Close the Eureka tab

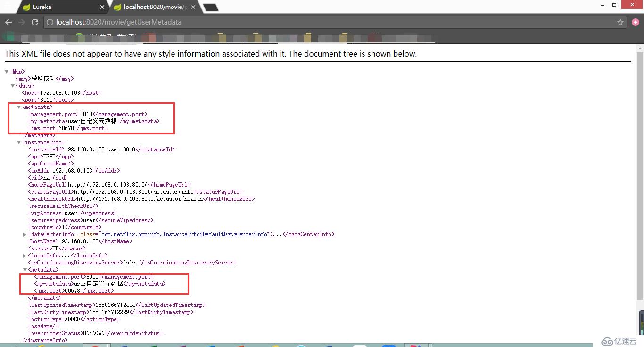click(x=103, y=7)
